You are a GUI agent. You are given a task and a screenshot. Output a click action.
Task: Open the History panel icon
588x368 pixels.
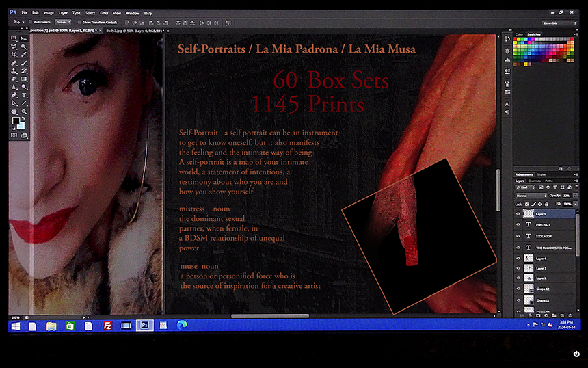507,40
